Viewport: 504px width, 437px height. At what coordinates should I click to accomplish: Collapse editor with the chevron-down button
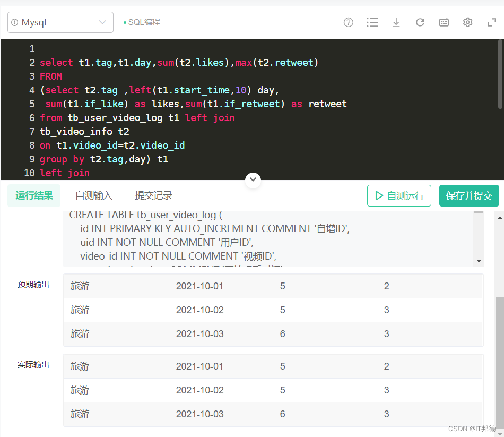pyautogui.click(x=253, y=180)
